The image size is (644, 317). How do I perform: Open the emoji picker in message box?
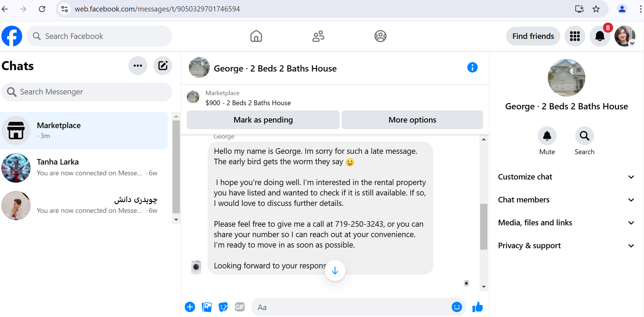pyautogui.click(x=457, y=307)
